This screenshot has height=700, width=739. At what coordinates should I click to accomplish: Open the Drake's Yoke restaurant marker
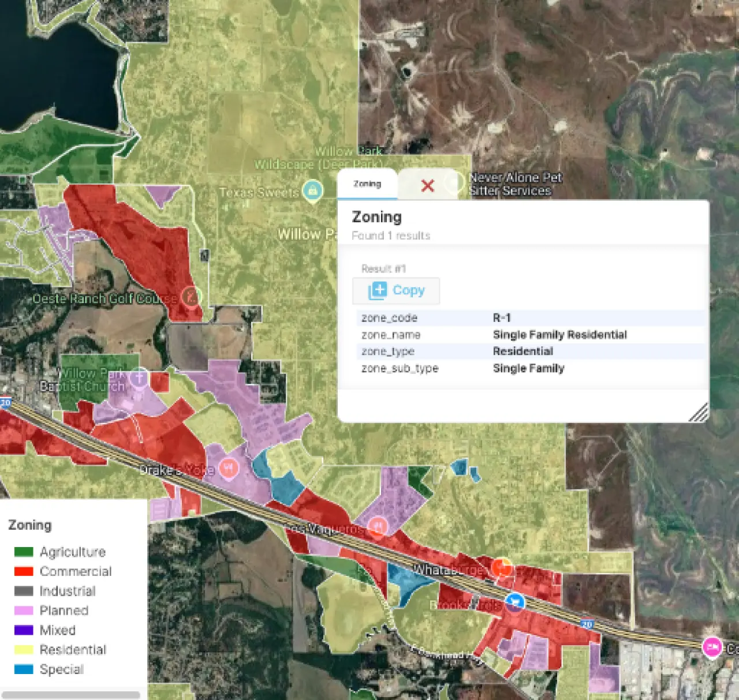229,467
